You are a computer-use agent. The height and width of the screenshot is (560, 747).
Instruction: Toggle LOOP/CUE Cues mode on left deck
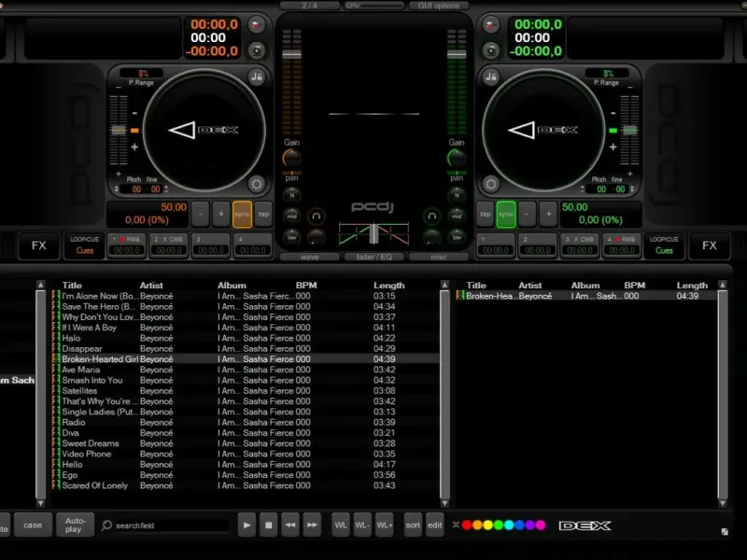[x=85, y=245]
